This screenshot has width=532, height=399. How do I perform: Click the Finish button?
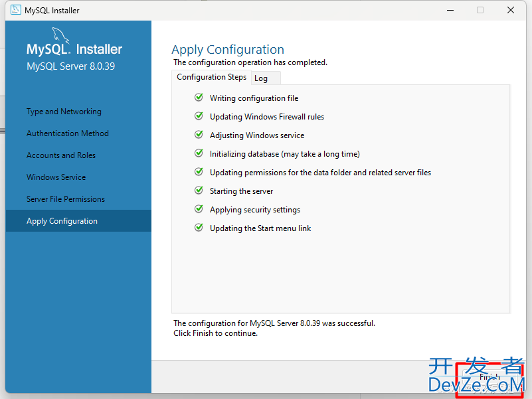pos(489,378)
